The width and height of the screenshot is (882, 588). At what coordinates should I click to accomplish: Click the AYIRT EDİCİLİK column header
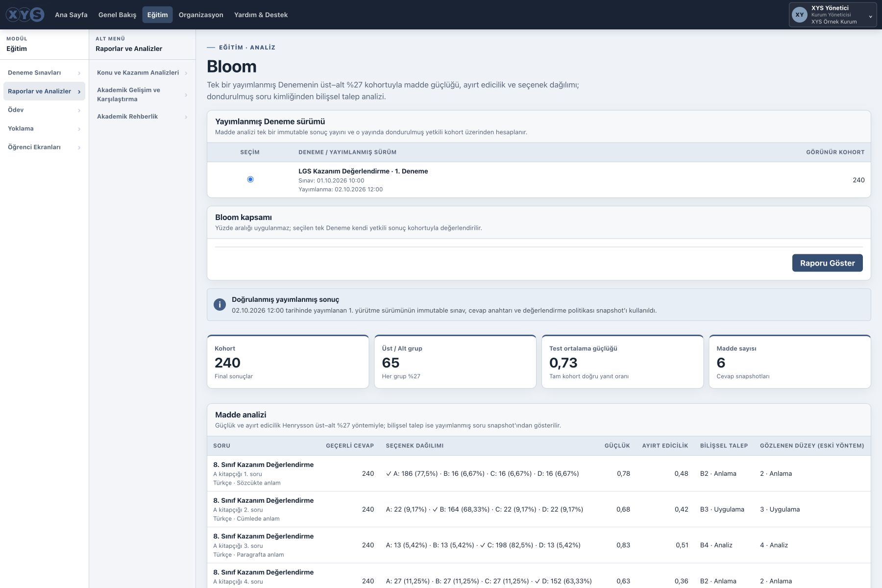(665, 446)
